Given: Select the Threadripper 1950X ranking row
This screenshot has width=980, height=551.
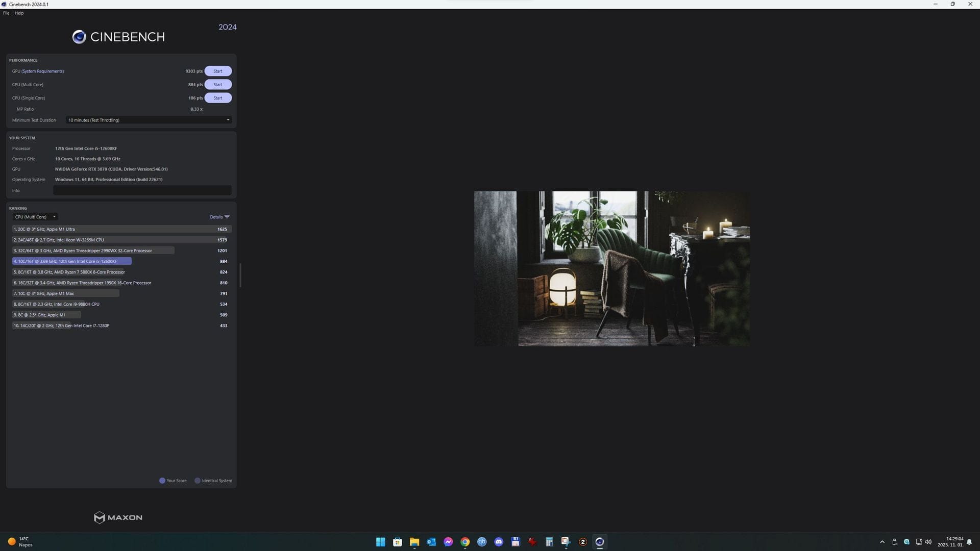Looking at the screenshot, I should [121, 283].
